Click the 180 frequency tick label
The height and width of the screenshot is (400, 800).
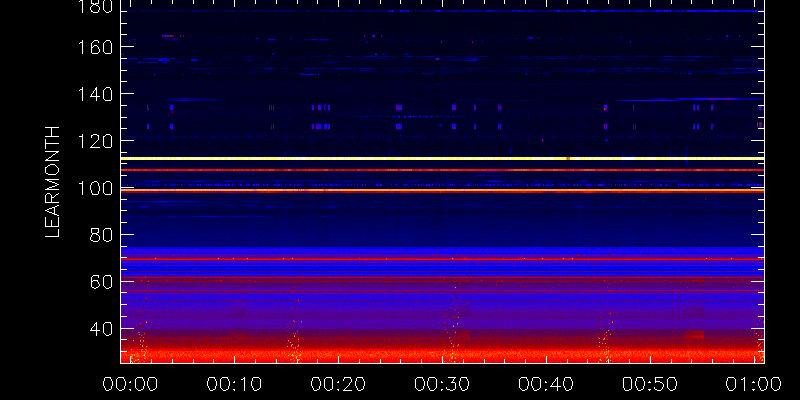[x=96, y=6]
